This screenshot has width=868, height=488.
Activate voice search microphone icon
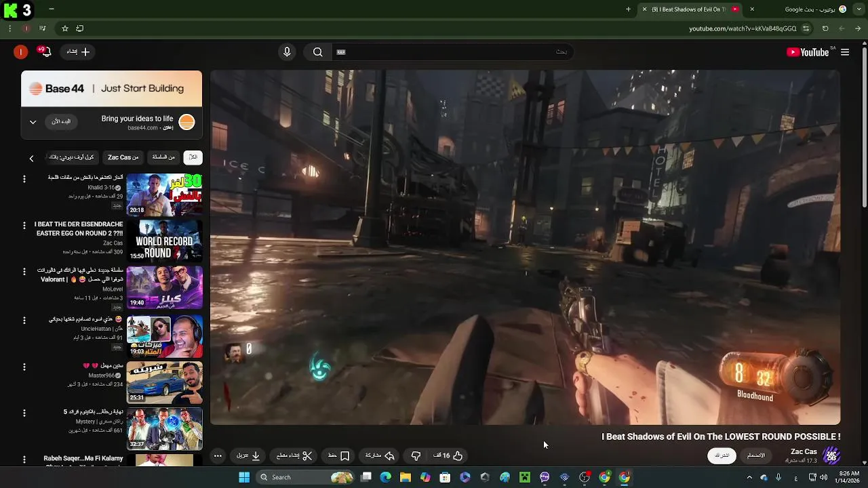point(287,52)
